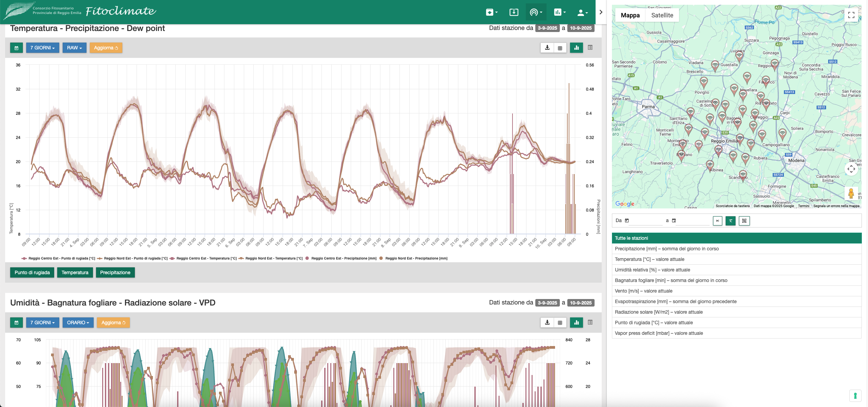
Task: Select bar chart view in Temperatura toolbar
Action: click(x=576, y=48)
